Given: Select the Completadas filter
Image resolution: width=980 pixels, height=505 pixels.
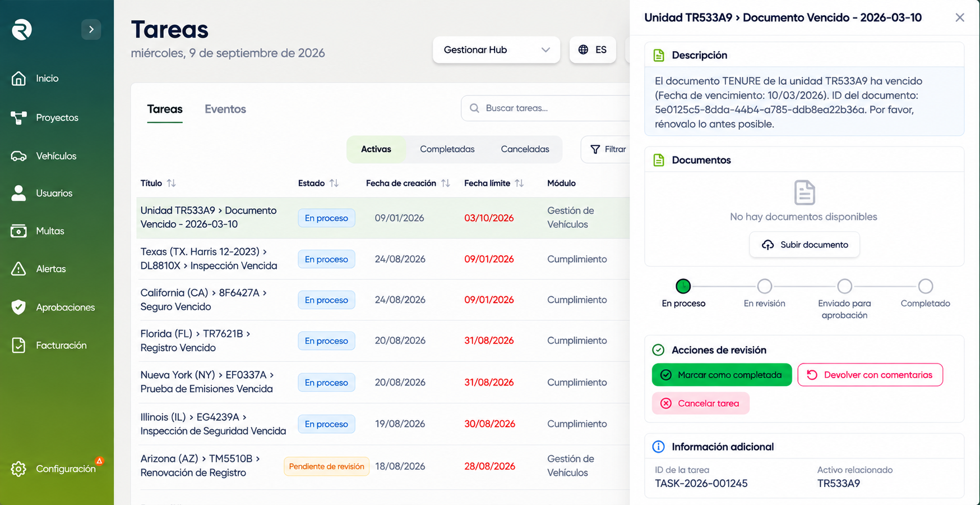Looking at the screenshot, I should coord(447,149).
